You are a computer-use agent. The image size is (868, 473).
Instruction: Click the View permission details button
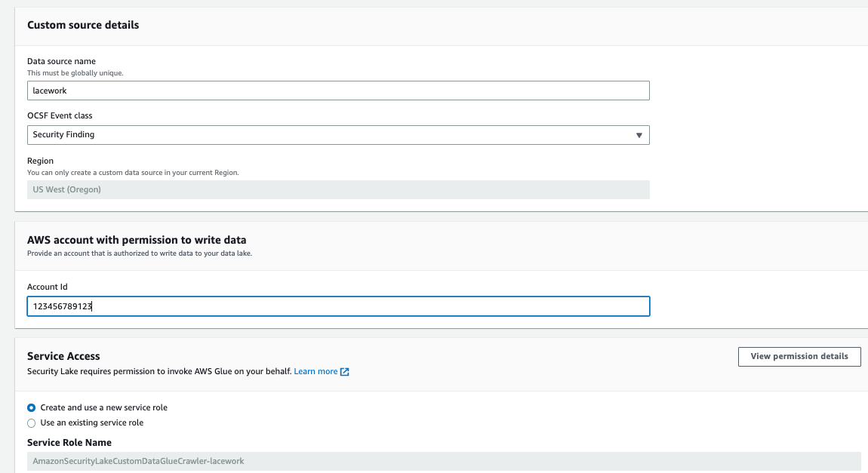click(x=799, y=356)
